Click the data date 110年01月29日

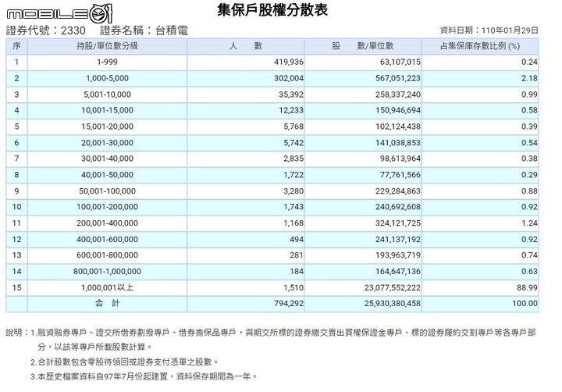click(510, 30)
